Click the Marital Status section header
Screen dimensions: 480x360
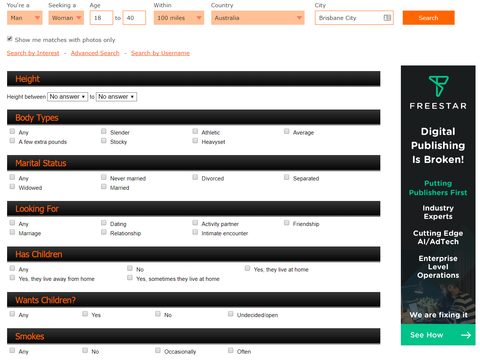(193, 163)
